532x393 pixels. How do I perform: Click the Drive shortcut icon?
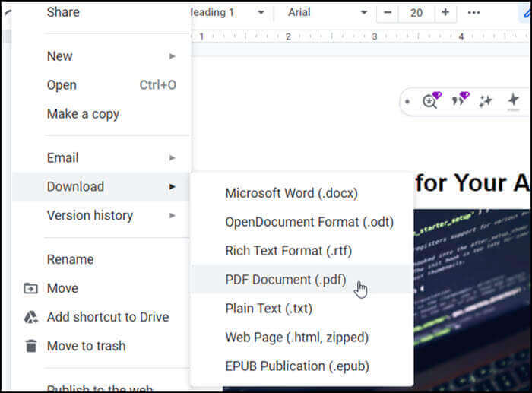31,317
